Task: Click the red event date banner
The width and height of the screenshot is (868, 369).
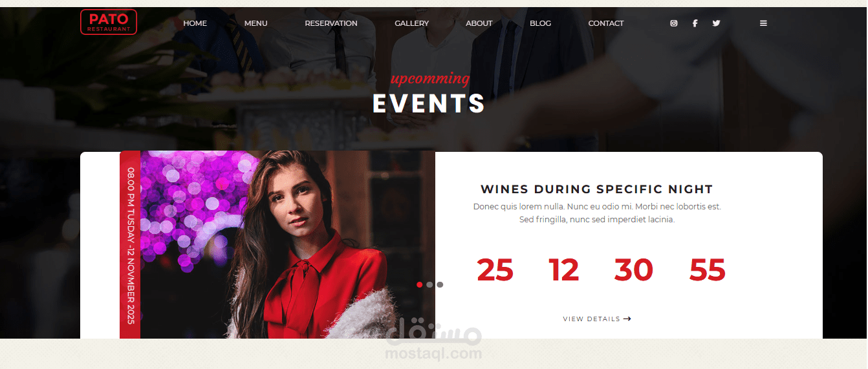Action: pos(130,244)
